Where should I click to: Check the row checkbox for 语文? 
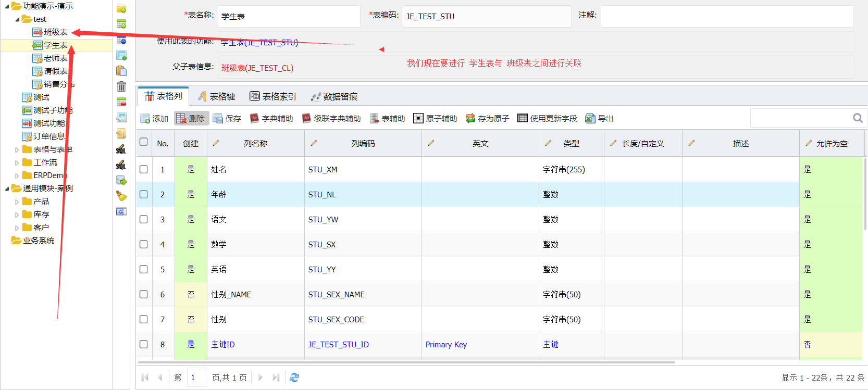tap(144, 219)
